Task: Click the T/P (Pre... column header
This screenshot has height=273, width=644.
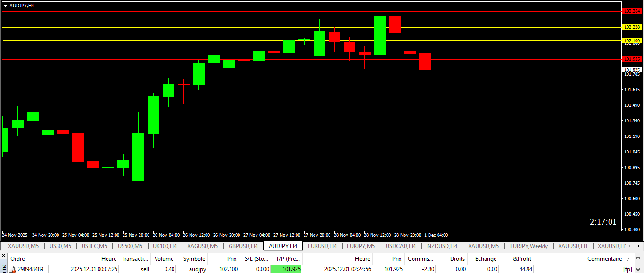Action: pyautogui.click(x=287, y=259)
